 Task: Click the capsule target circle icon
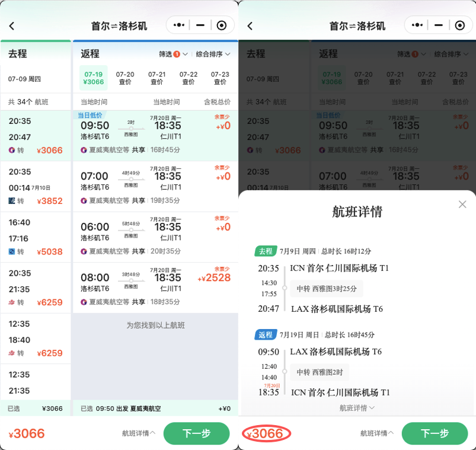(x=222, y=25)
